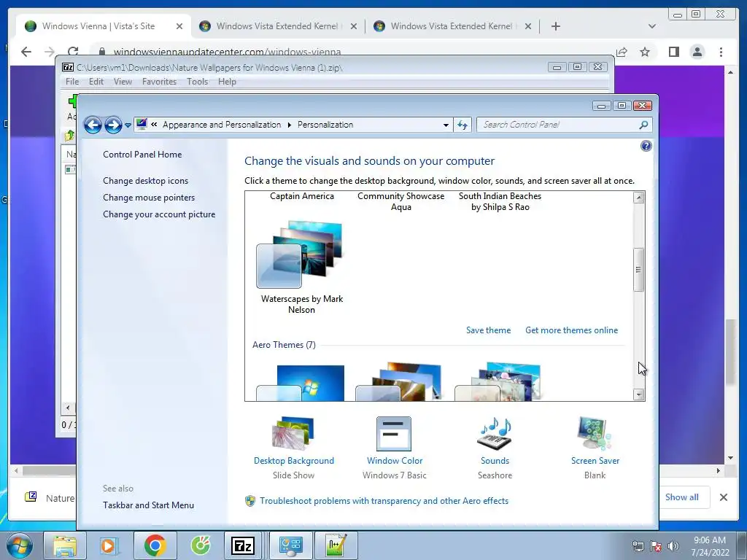
Task: Open File menu in 7-Zip window
Action: coord(72,82)
